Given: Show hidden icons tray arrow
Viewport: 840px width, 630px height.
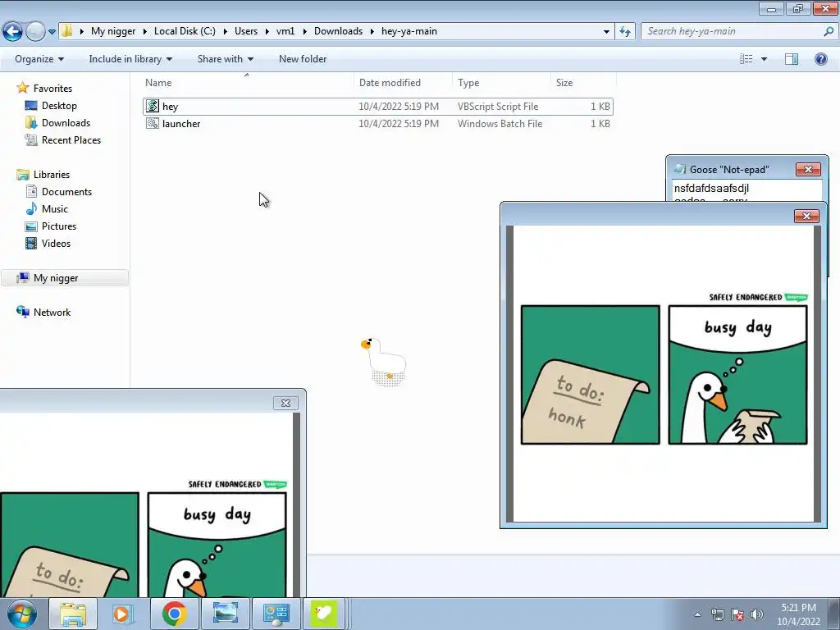Looking at the screenshot, I should [x=697, y=614].
